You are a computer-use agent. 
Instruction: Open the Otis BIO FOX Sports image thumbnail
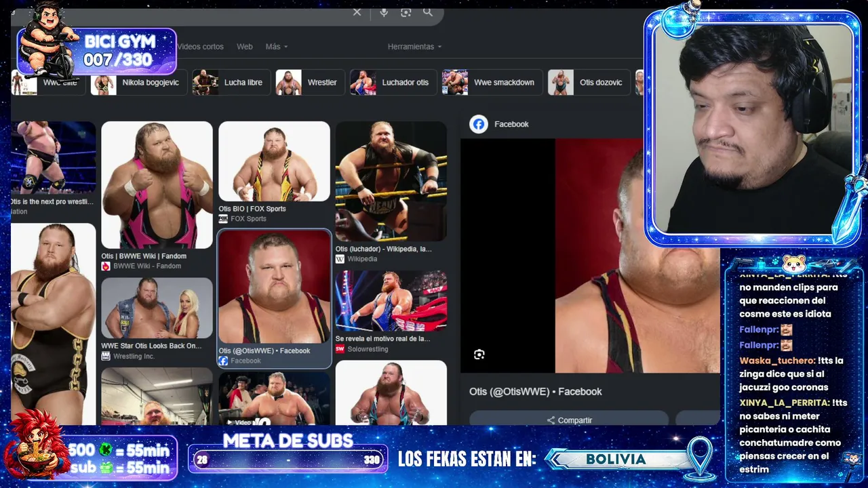(x=274, y=161)
